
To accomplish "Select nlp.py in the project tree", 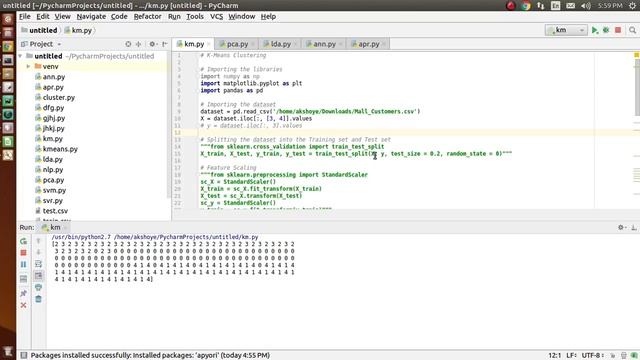I will click(x=53, y=170).
